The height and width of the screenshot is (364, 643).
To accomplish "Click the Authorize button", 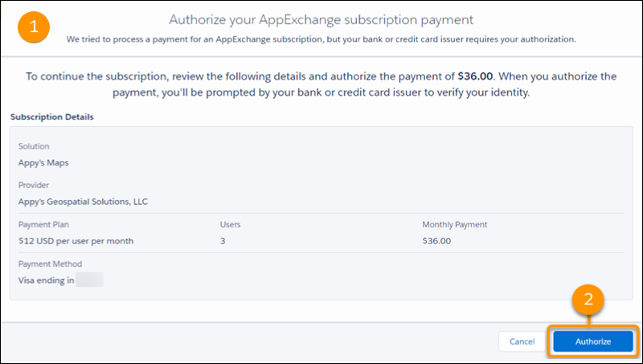I will 593,342.
